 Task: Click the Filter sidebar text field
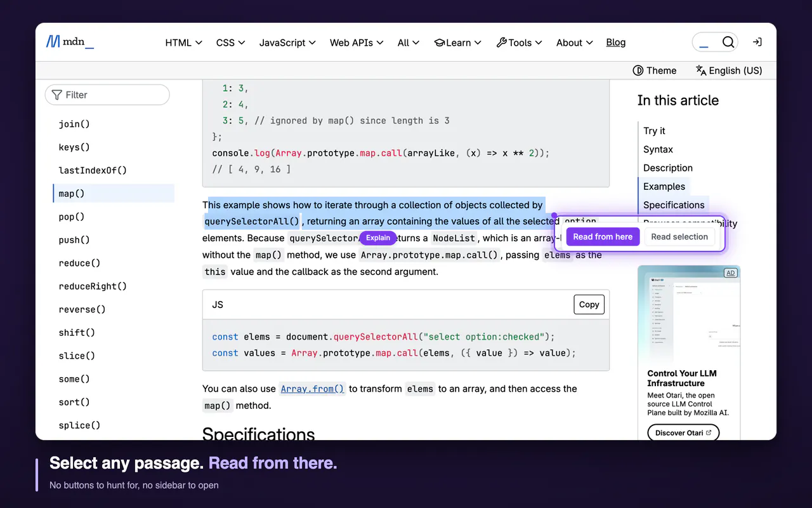(x=107, y=95)
